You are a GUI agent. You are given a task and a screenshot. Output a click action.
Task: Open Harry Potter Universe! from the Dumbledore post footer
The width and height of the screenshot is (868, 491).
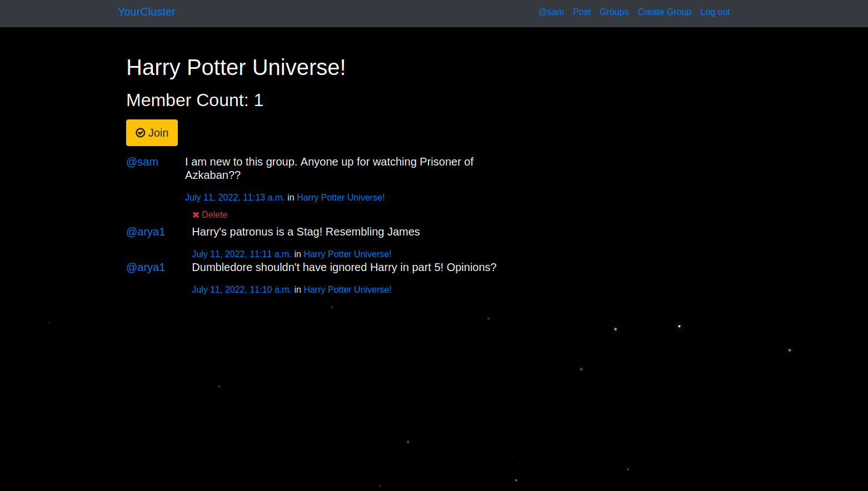pos(347,289)
